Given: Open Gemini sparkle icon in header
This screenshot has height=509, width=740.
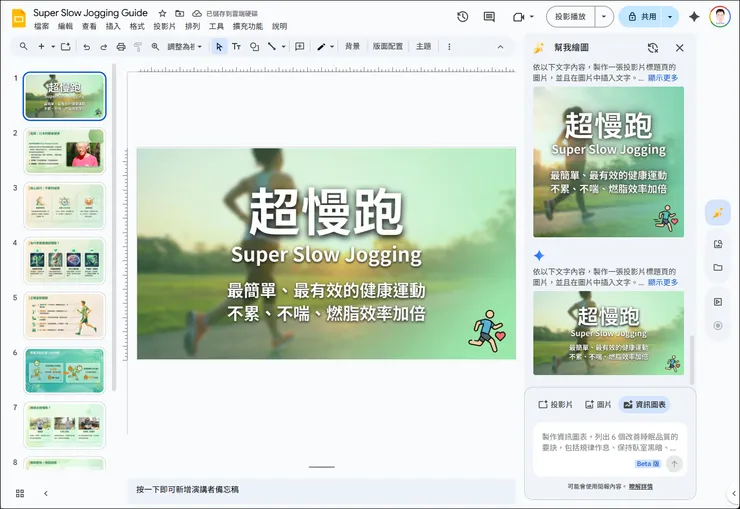Looking at the screenshot, I should pos(694,17).
